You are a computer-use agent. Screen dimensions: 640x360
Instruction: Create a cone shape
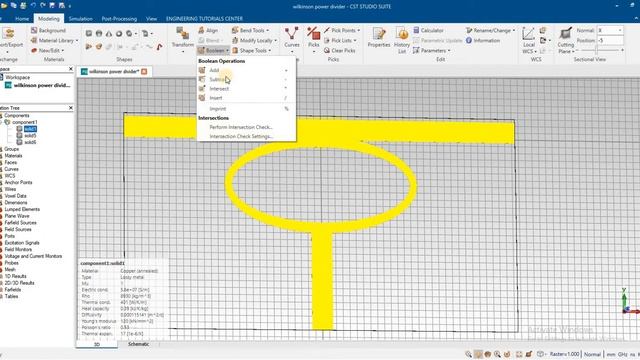[109, 33]
